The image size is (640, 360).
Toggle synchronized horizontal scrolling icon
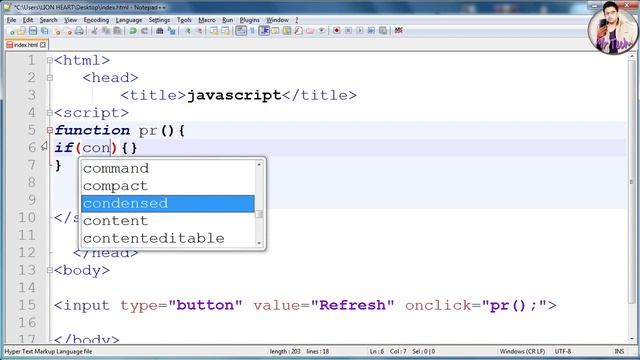(x=225, y=31)
